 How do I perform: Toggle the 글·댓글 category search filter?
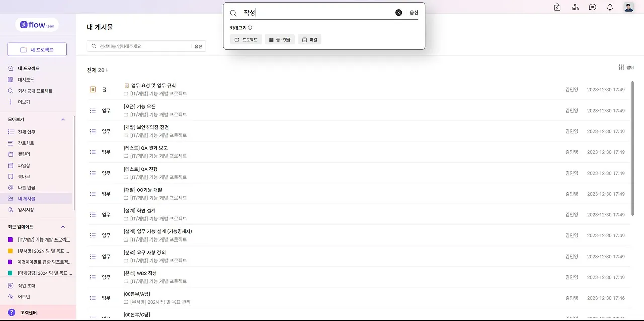coord(279,39)
